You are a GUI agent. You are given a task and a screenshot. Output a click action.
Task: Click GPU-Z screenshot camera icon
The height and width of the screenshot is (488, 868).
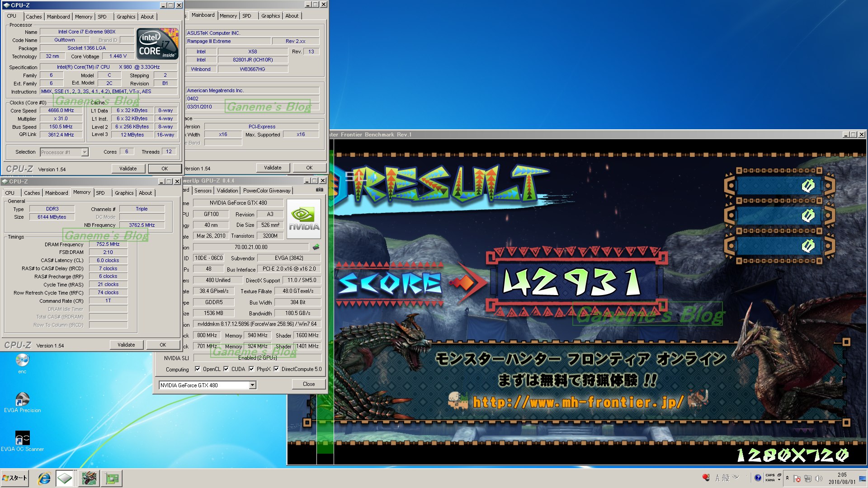320,190
